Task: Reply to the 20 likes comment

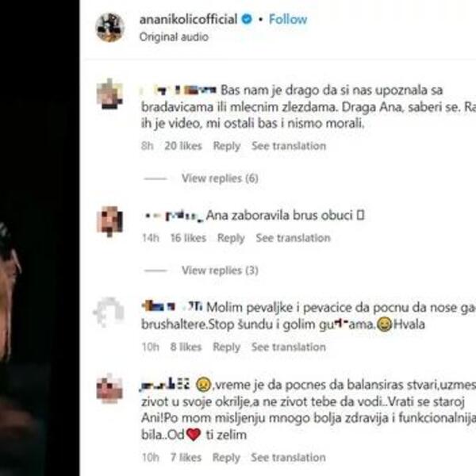Action: point(227,146)
